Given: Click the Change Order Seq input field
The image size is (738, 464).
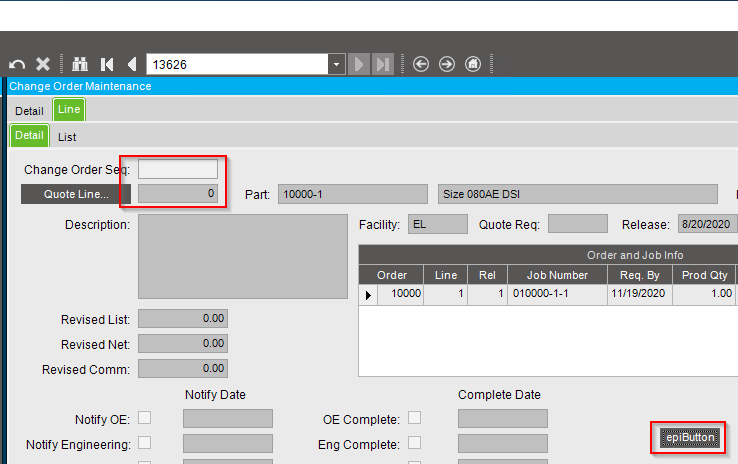Looking at the screenshot, I should pos(178,169).
